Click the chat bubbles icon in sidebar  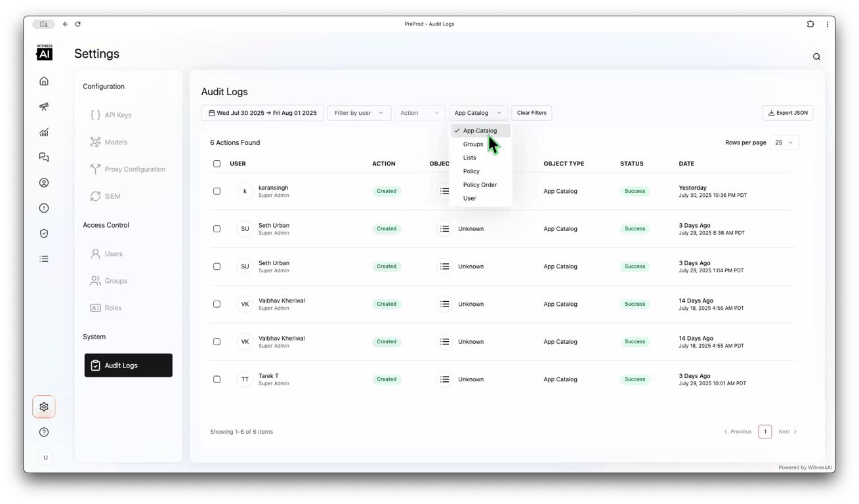pyautogui.click(x=44, y=157)
